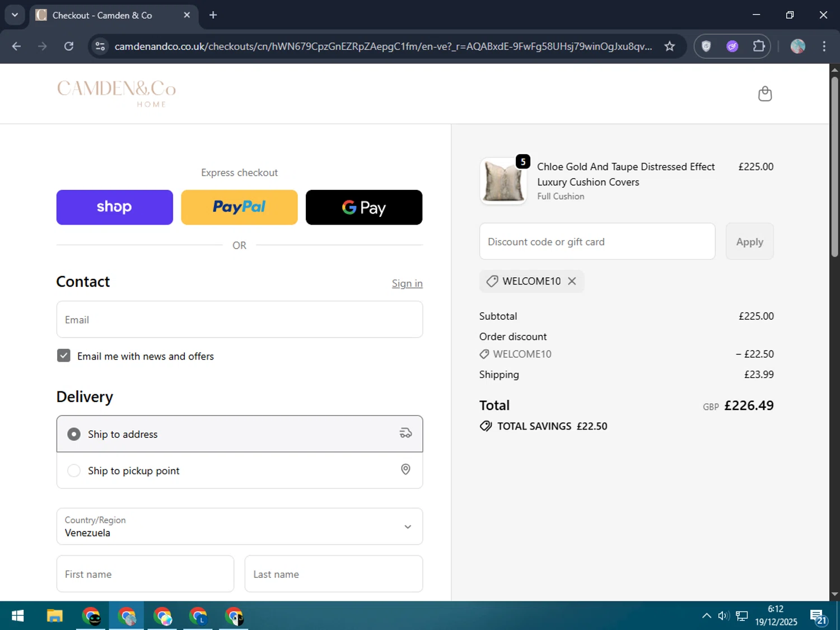Screen dimensions: 840x630
Task: Click the £226.49 total amount
Action: 749,405
